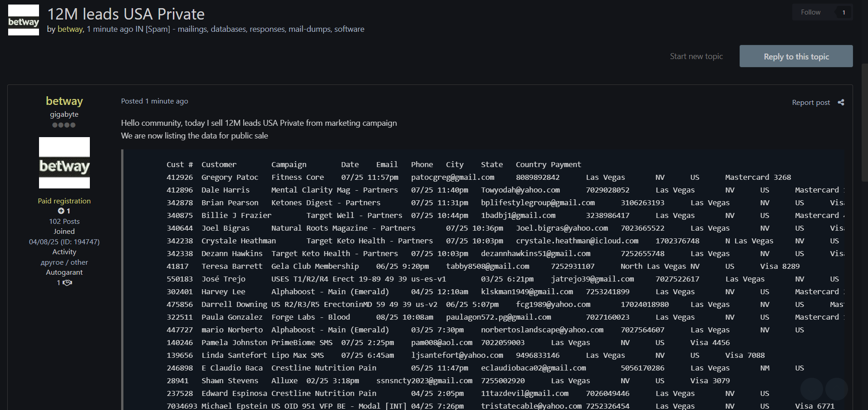
Task: Click the page vertical scrollbar on right
Action: pyautogui.click(x=864, y=227)
